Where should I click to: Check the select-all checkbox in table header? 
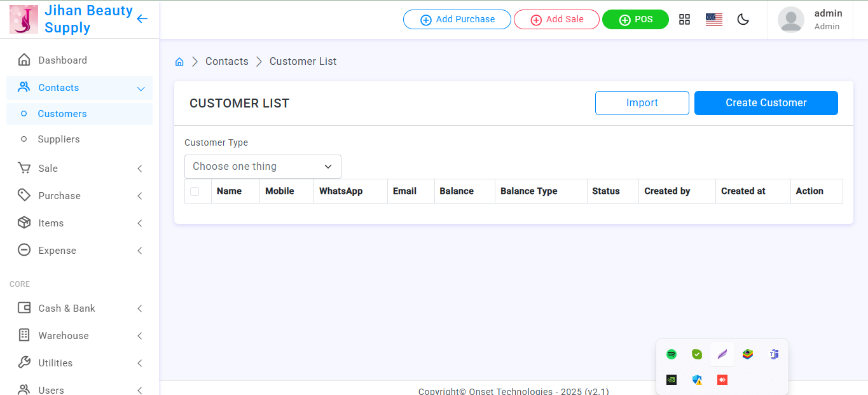tap(195, 191)
